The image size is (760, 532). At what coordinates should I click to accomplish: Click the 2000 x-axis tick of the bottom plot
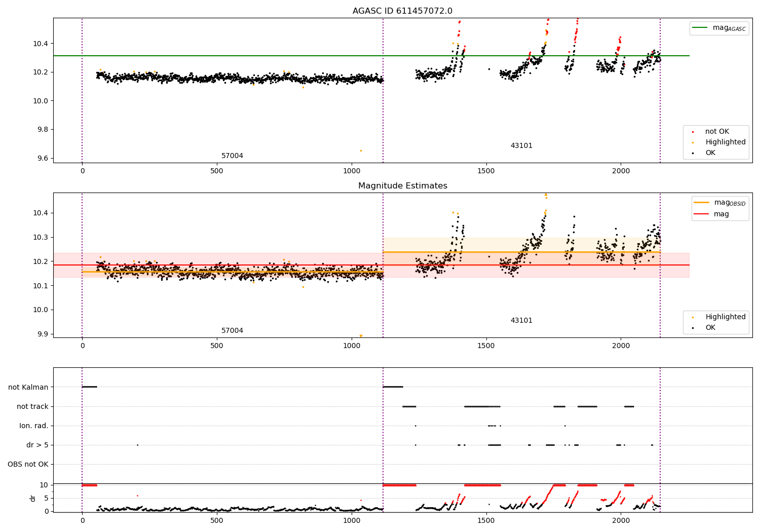pyautogui.click(x=621, y=521)
